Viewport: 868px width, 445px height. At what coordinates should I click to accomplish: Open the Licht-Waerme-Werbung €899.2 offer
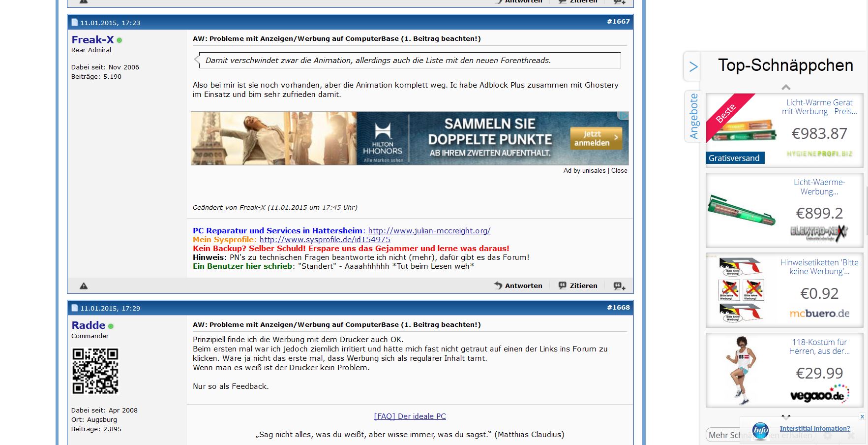point(784,210)
